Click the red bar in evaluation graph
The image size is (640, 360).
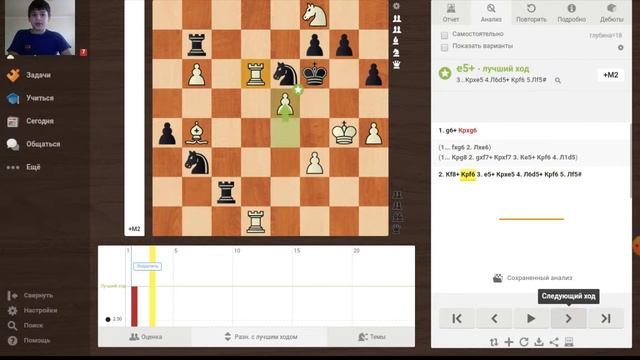point(134,307)
